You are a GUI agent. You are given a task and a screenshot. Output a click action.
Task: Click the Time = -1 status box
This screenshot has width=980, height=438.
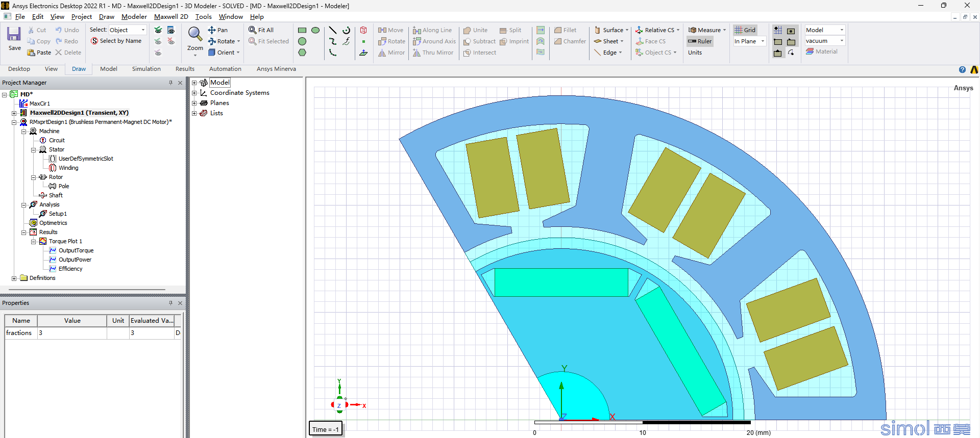pos(325,429)
